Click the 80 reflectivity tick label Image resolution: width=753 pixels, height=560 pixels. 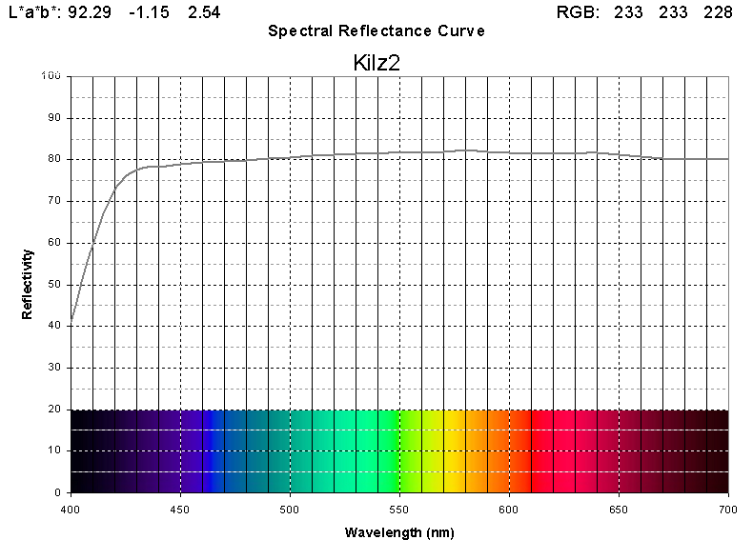53,158
